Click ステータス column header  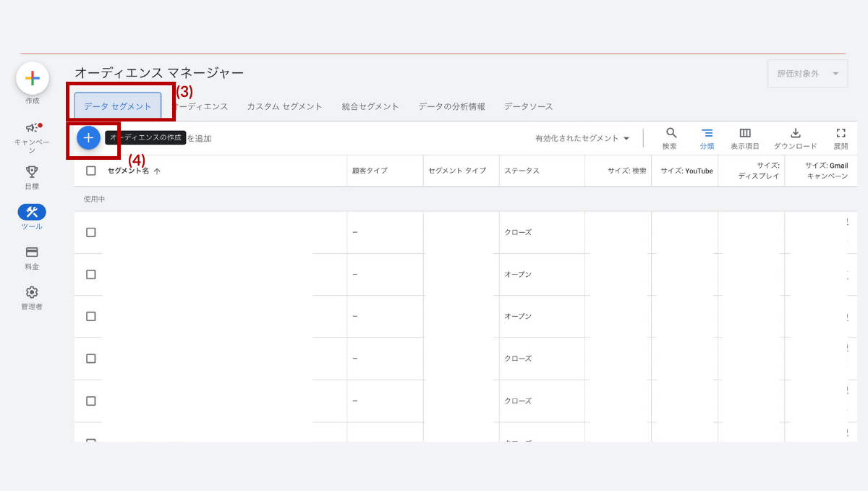click(522, 171)
